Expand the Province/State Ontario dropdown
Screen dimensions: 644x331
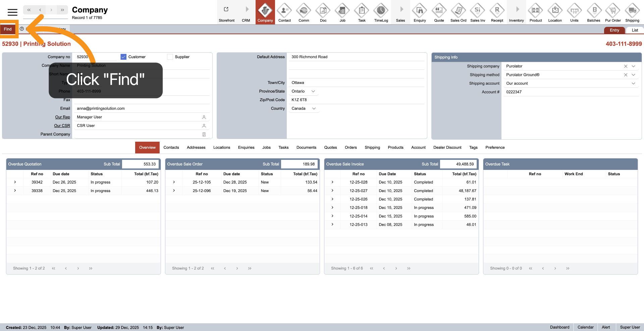(x=313, y=91)
